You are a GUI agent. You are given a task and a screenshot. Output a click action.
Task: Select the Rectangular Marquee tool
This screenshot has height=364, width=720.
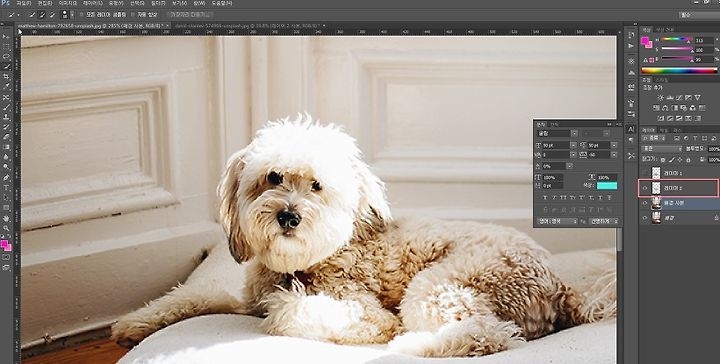tap(6, 47)
